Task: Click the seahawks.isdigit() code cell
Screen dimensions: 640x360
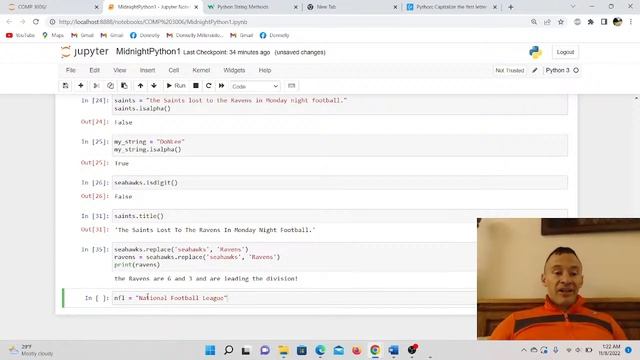Action: point(340,182)
